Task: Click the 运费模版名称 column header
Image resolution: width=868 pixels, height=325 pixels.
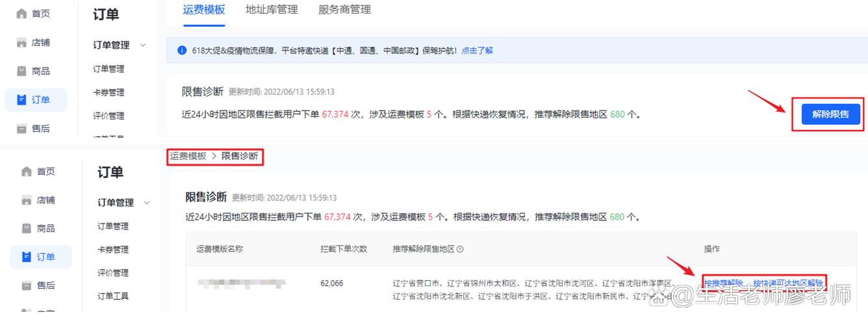Action: tap(220, 249)
